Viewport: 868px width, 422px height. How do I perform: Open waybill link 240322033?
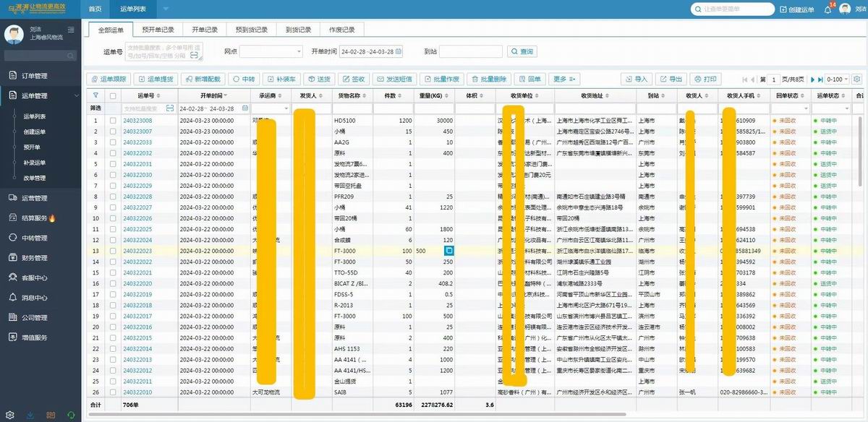click(137, 142)
